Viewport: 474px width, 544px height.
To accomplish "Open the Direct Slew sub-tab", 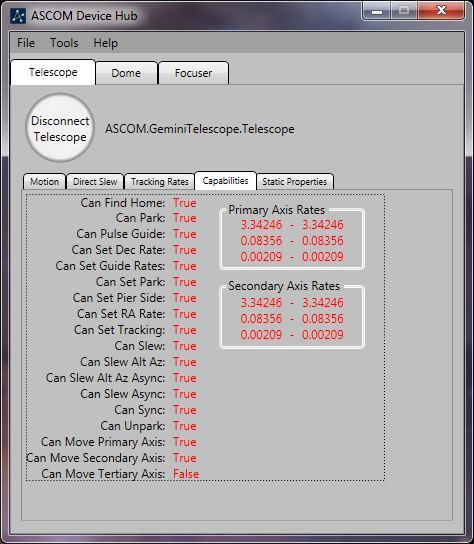I will pos(95,181).
